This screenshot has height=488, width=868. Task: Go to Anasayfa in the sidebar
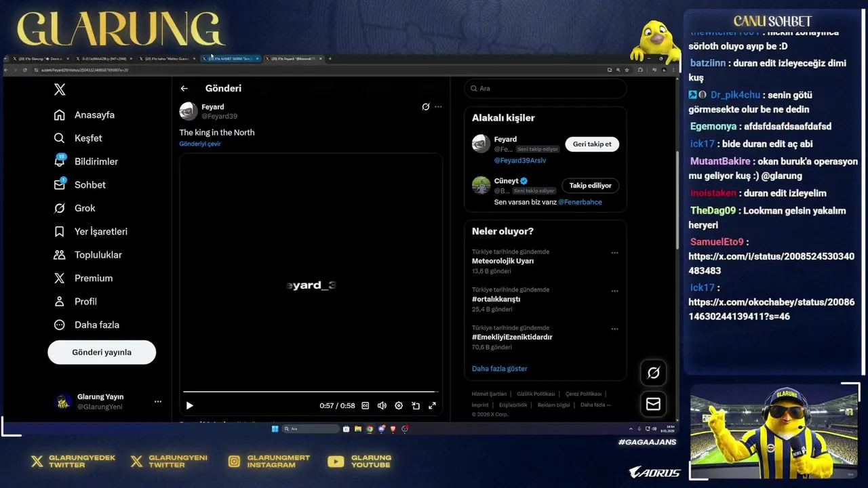point(85,115)
